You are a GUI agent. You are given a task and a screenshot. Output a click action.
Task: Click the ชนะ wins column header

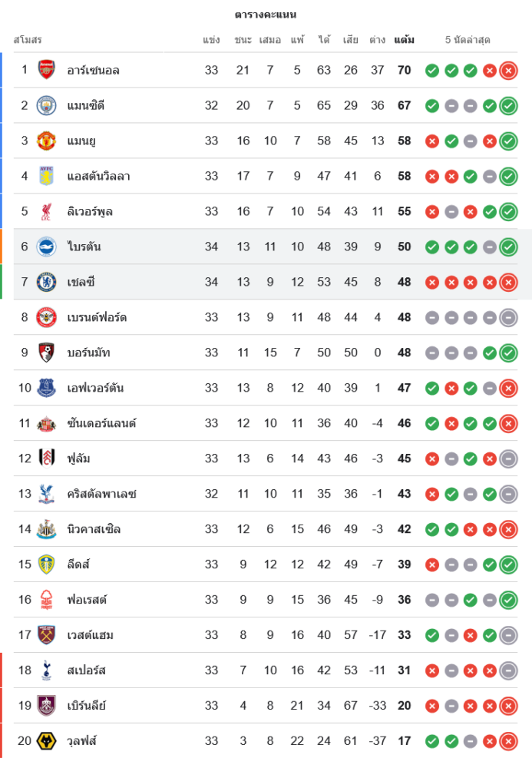coord(243,40)
